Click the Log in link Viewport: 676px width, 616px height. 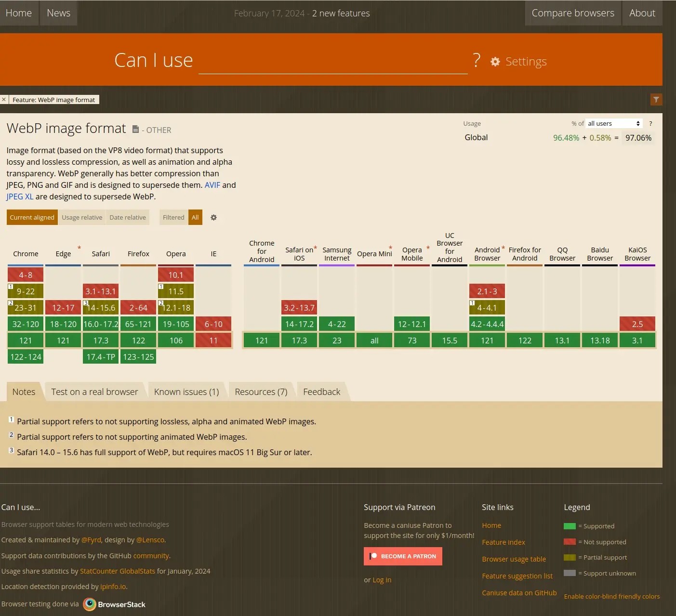(382, 580)
